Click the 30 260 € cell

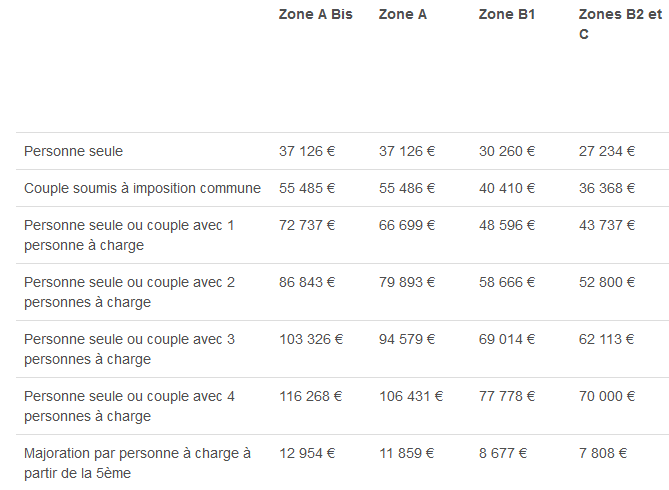pyautogui.click(x=507, y=151)
